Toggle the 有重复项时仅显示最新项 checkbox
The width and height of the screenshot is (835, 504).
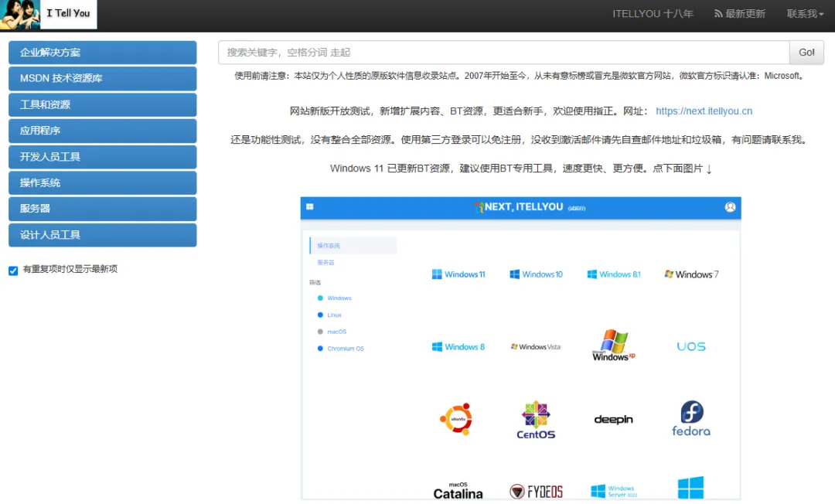pos(13,271)
